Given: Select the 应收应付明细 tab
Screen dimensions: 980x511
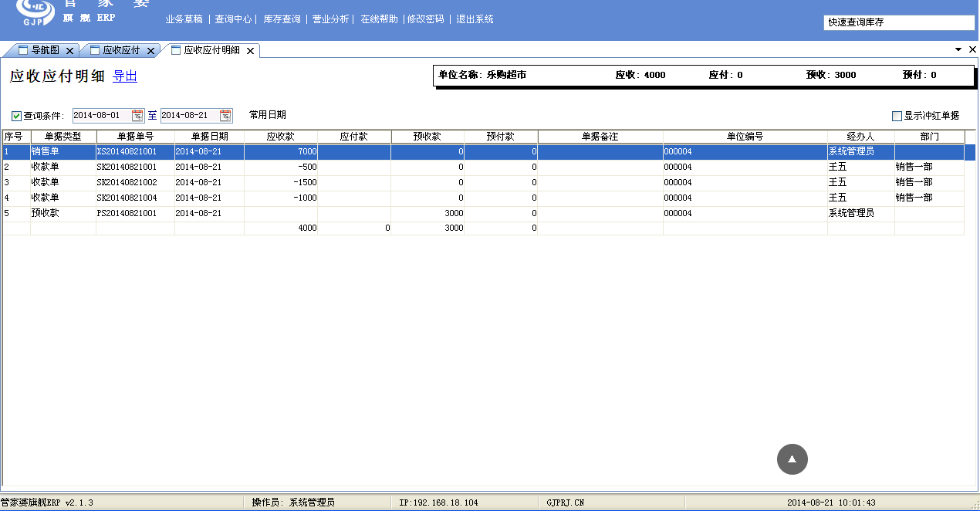Looking at the screenshot, I should (211, 50).
